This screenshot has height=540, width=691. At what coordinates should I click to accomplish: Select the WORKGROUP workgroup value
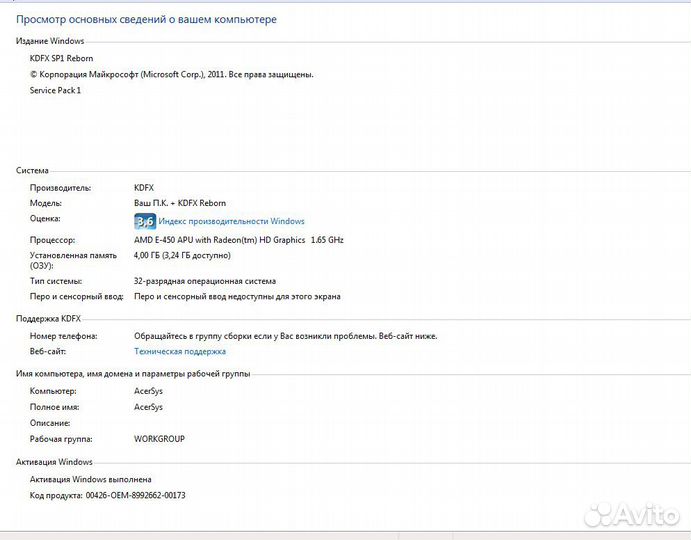160,439
